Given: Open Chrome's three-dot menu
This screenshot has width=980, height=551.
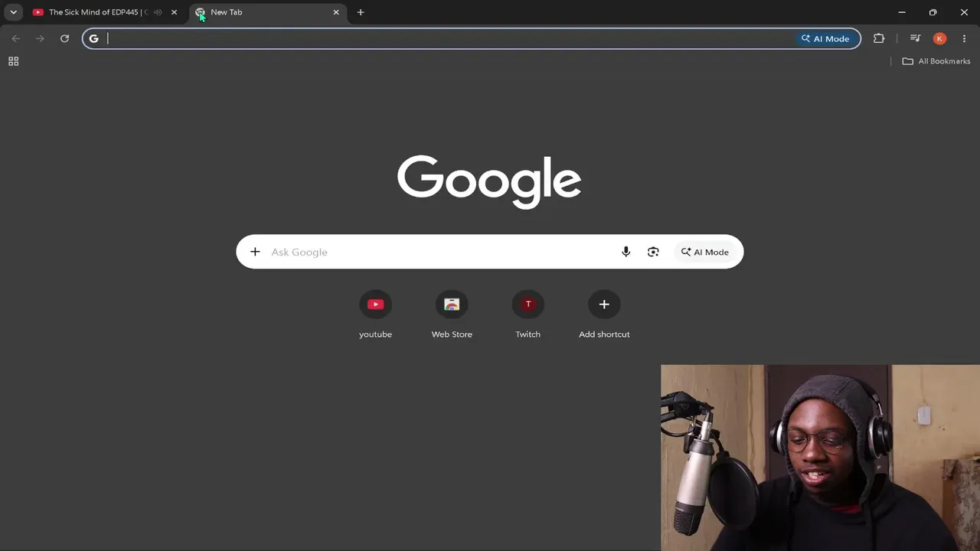Looking at the screenshot, I should [x=964, y=38].
